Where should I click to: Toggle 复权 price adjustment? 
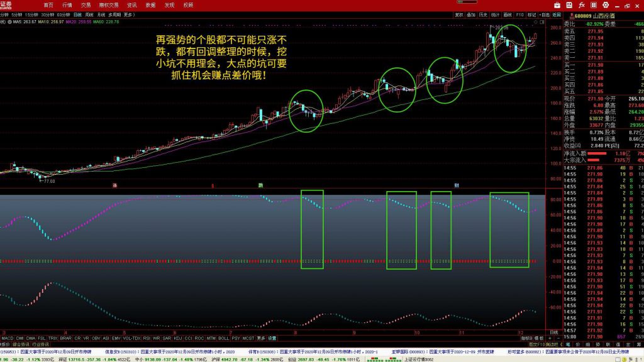tap(459, 14)
